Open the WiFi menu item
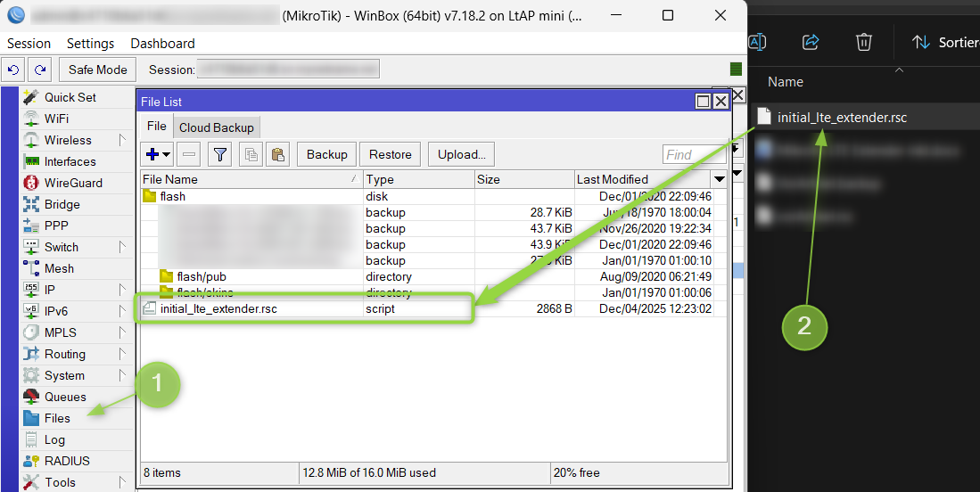The image size is (980, 492). pyautogui.click(x=56, y=119)
